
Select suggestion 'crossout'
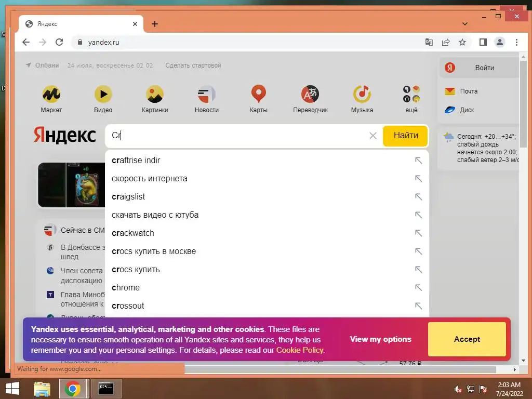tap(267, 305)
